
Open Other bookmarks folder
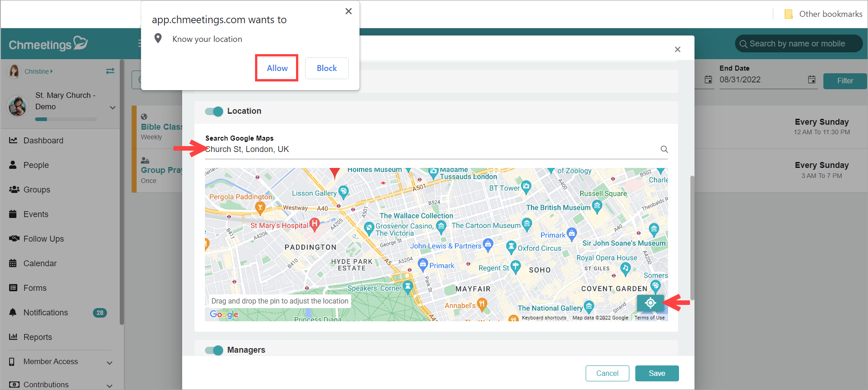823,14
